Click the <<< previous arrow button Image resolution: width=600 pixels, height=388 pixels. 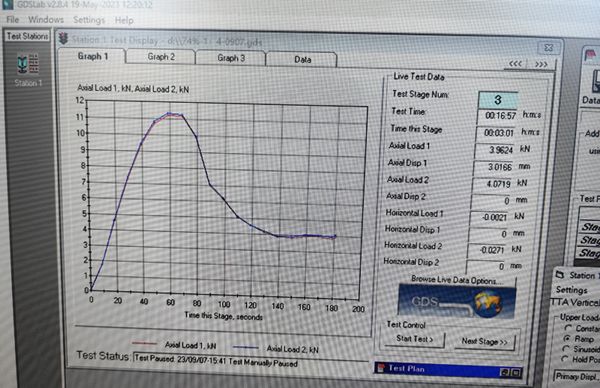tap(515, 64)
